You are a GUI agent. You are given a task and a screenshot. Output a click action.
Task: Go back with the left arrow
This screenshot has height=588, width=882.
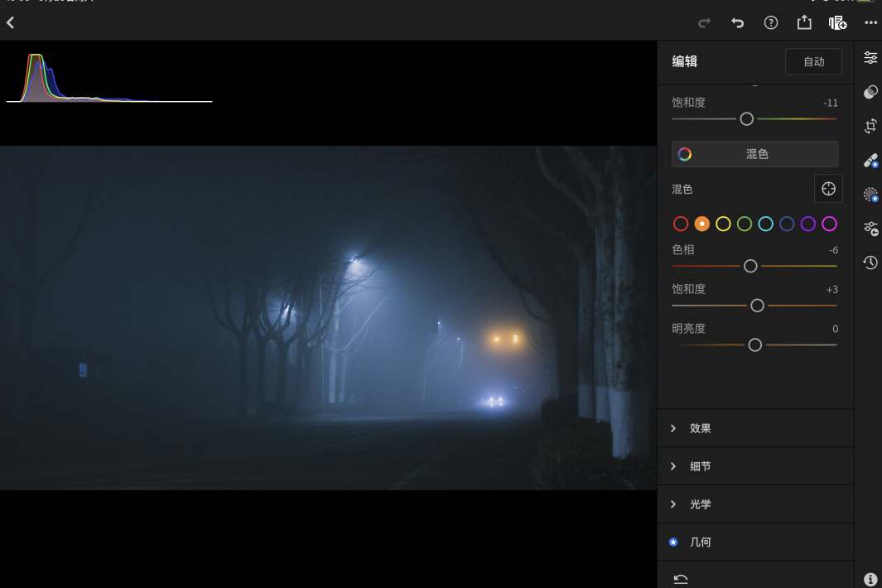click(10, 22)
